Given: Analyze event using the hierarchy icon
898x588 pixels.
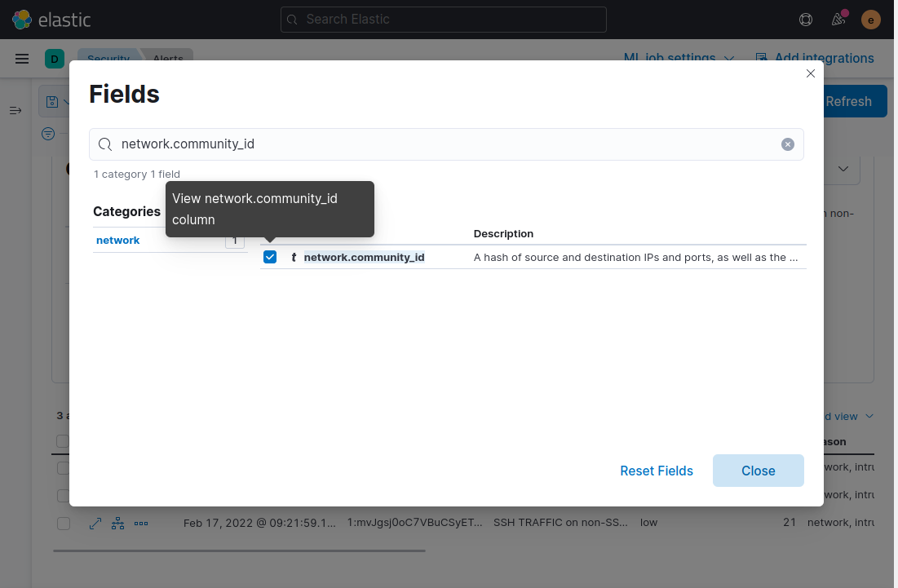Looking at the screenshot, I should tap(118, 524).
